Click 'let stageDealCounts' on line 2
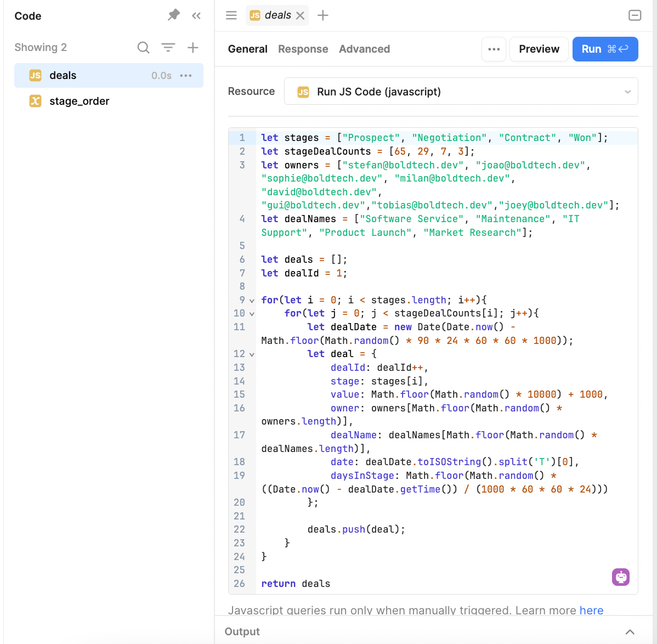 pos(316,151)
